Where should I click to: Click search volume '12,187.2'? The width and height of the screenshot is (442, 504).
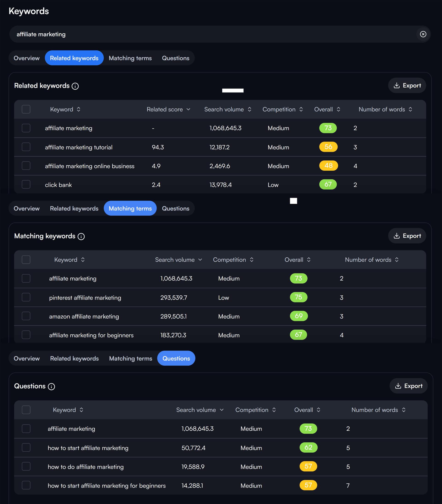[x=220, y=147]
